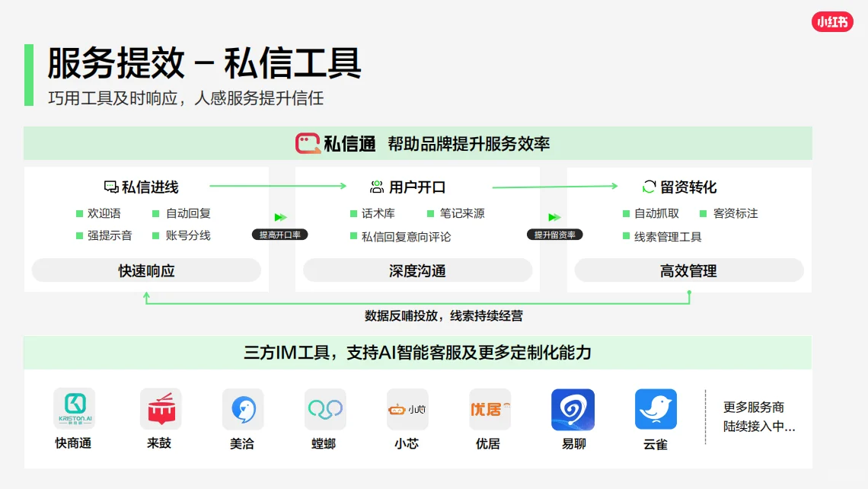Select the 用户开口 section header
The width and height of the screenshot is (868, 489).
(x=409, y=185)
